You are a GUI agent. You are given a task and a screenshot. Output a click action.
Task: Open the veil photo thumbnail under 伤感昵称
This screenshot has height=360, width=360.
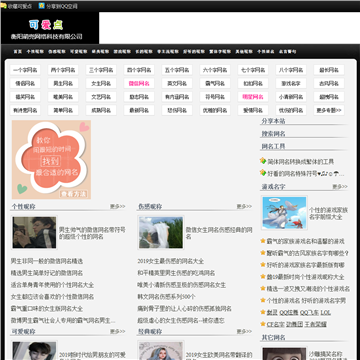click(161, 232)
